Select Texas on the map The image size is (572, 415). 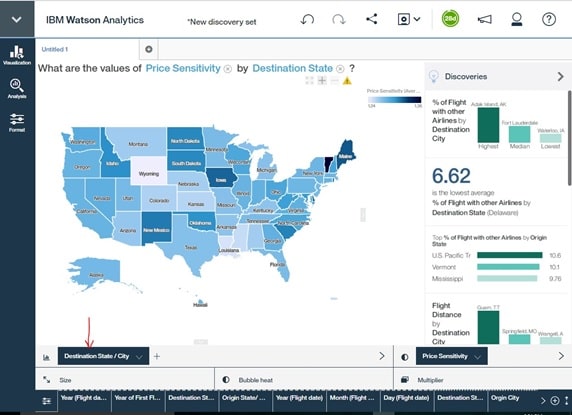[190, 244]
